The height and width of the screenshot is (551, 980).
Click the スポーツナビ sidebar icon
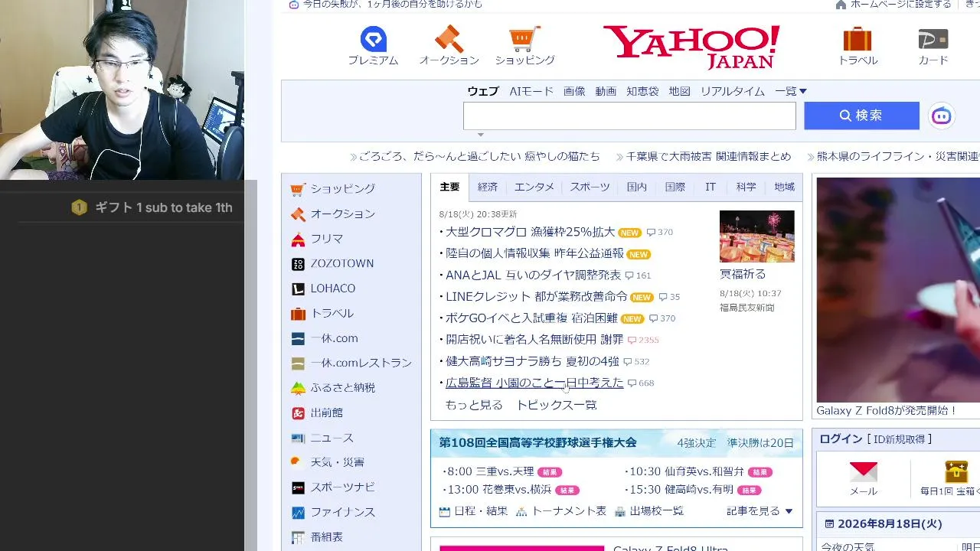(298, 487)
